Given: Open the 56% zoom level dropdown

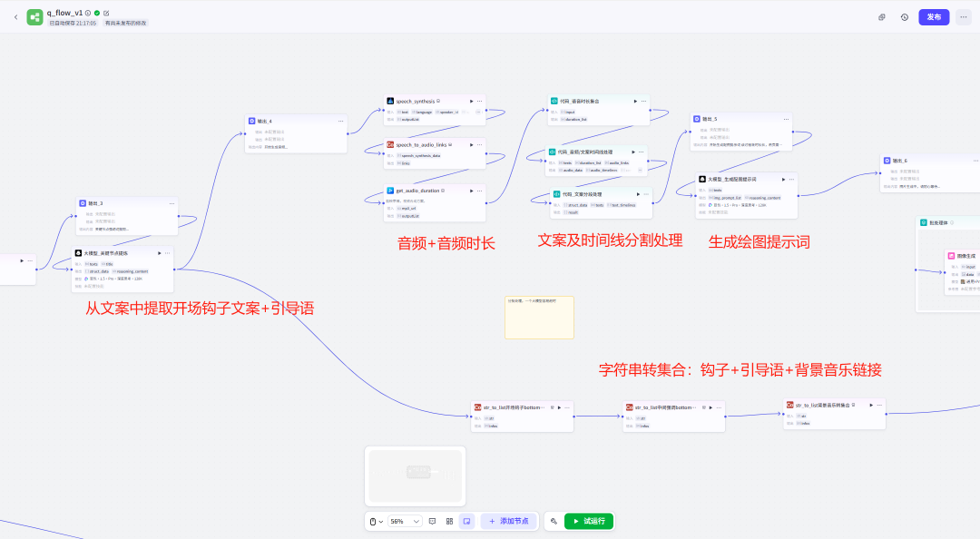Looking at the screenshot, I should [x=405, y=521].
